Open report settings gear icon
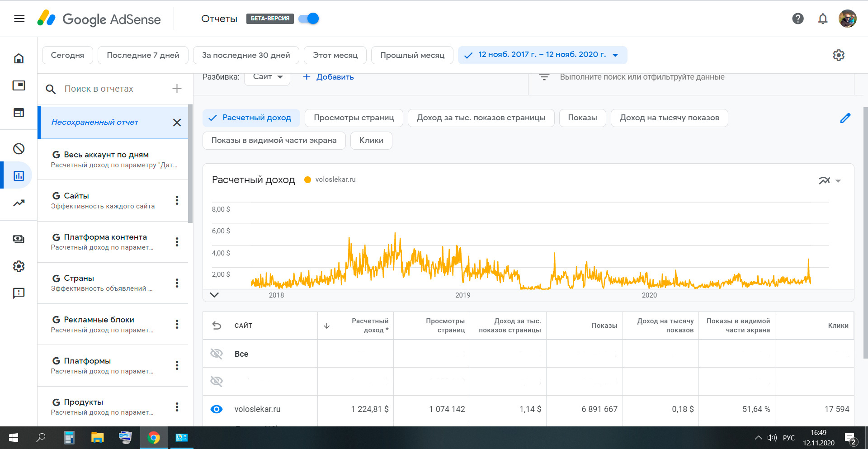This screenshot has width=868, height=449. (839, 55)
